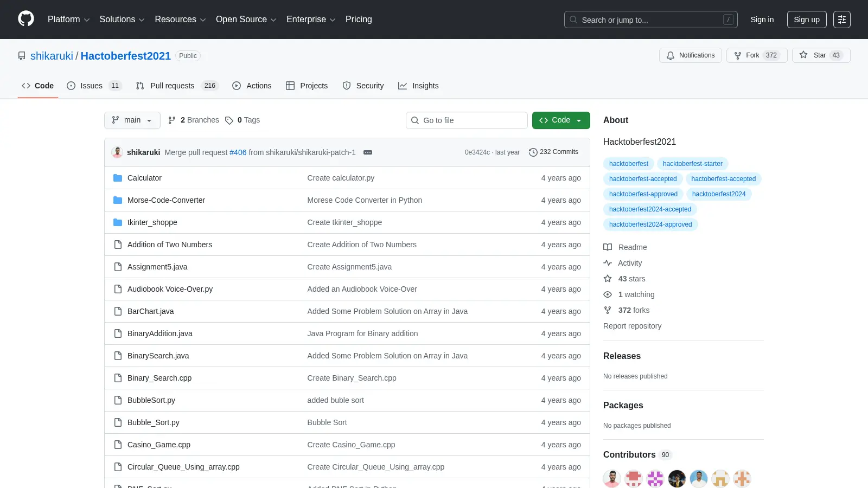Click the tag icon beside 0 Tags
This screenshot has width=868, height=488.
tap(229, 120)
